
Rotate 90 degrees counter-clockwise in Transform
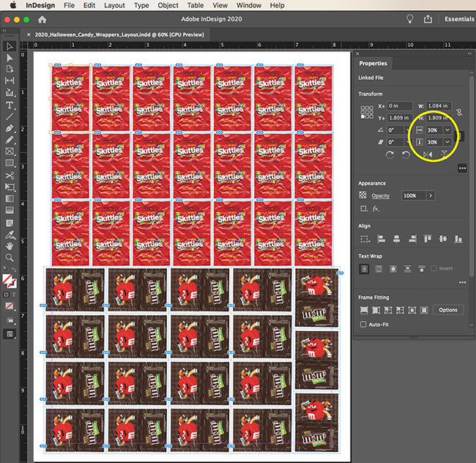[406, 155]
